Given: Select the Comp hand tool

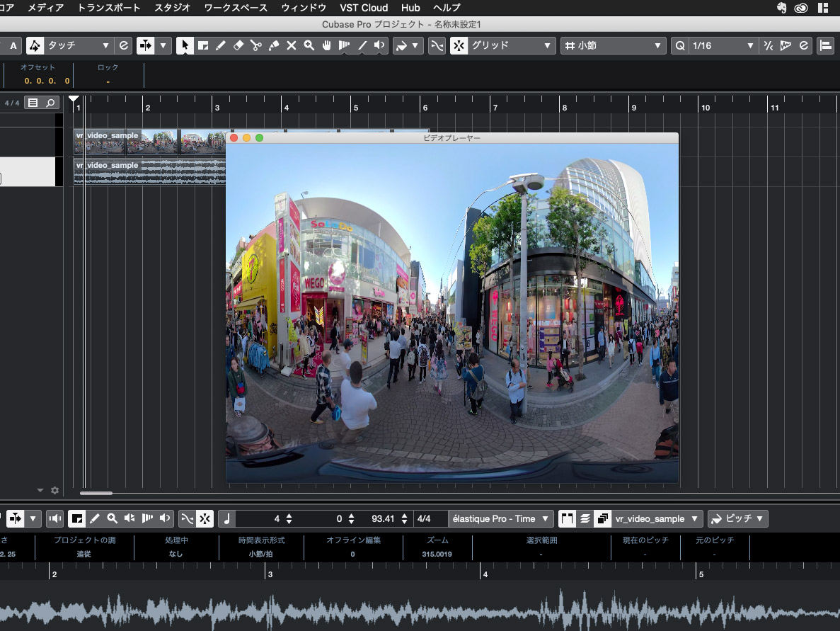Looking at the screenshot, I should coord(327,45).
